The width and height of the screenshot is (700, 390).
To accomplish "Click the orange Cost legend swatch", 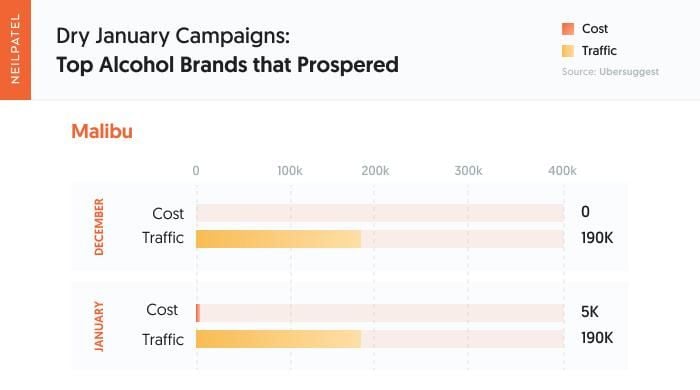I will [568, 29].
